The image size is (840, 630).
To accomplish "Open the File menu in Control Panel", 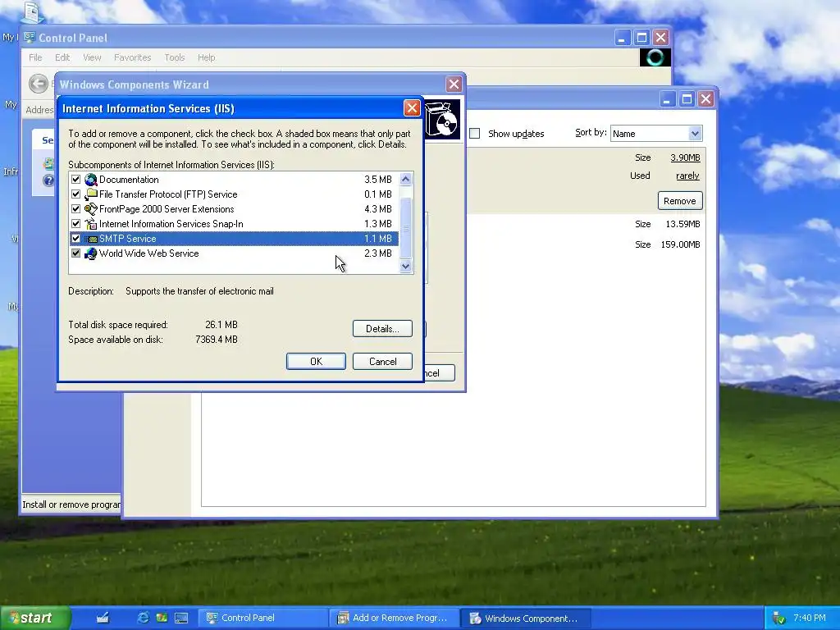I will pyautogui.click(x=35, y=57).
